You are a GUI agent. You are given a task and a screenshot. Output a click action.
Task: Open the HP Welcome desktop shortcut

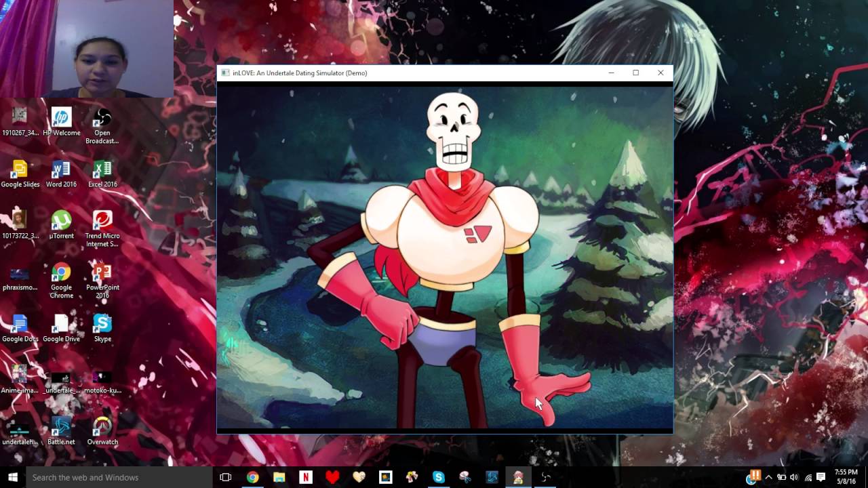[61, 122]
